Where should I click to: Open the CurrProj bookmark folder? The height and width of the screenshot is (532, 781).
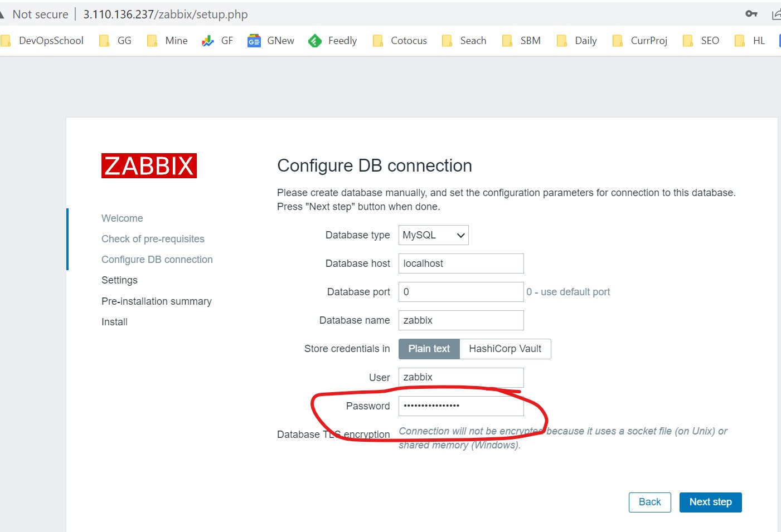[x=640, y=41]
